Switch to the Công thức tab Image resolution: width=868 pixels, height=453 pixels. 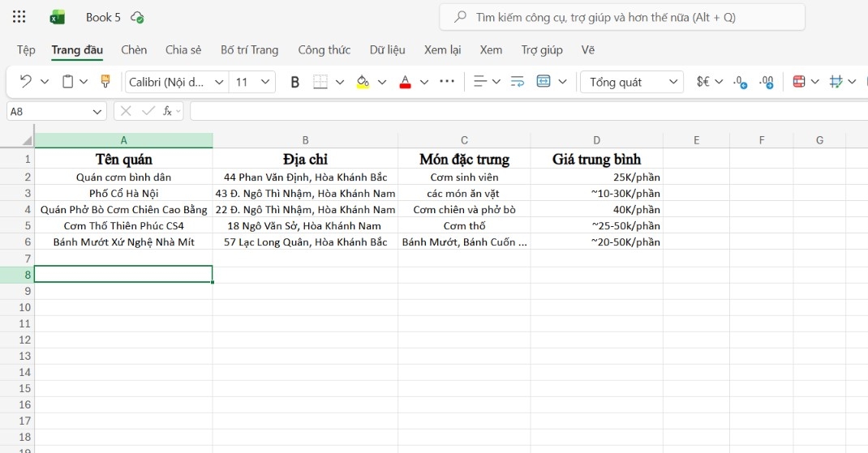(x=324, y=49)
